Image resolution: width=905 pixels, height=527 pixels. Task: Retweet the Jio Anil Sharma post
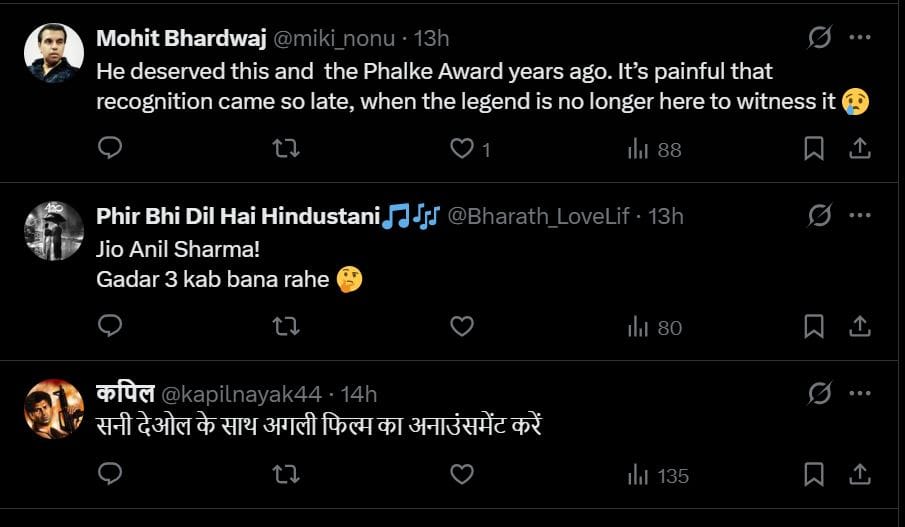point(286,326)
